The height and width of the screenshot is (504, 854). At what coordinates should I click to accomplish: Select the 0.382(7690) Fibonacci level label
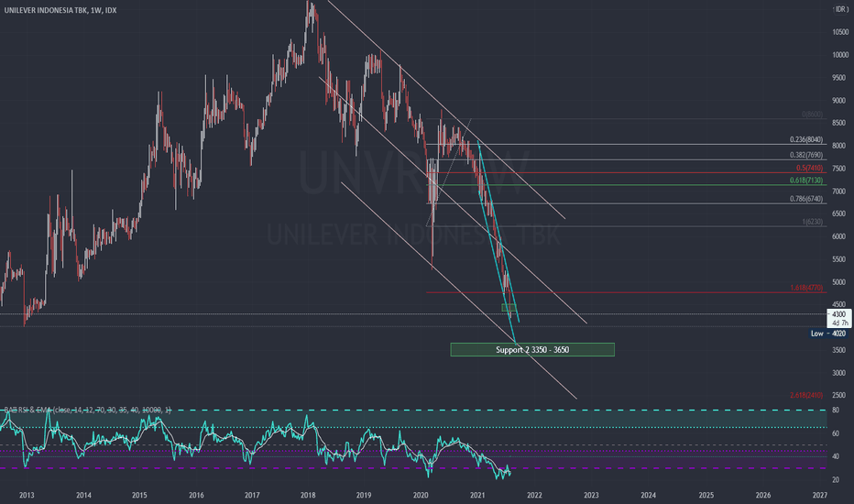806,155
